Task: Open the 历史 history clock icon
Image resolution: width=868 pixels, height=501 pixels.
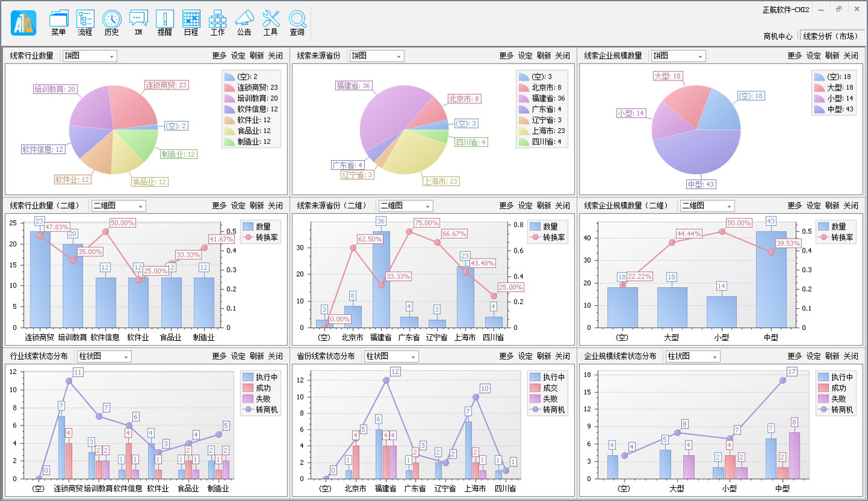Action: pos(112,23)
